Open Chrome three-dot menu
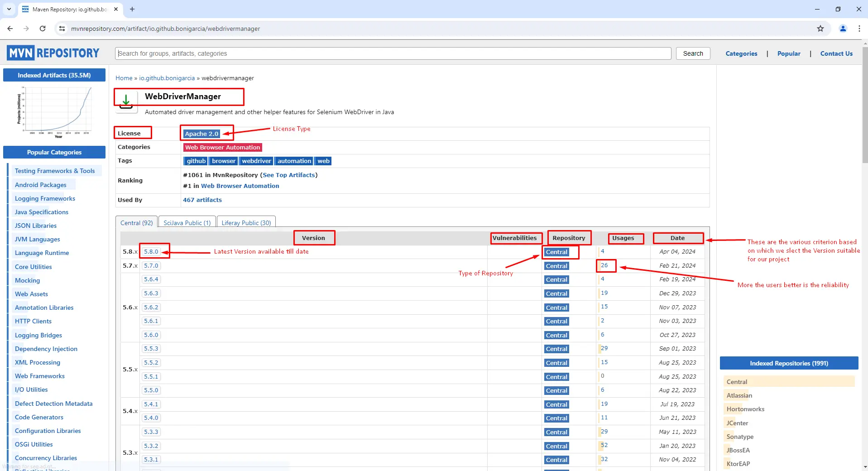 click(859, 29)
